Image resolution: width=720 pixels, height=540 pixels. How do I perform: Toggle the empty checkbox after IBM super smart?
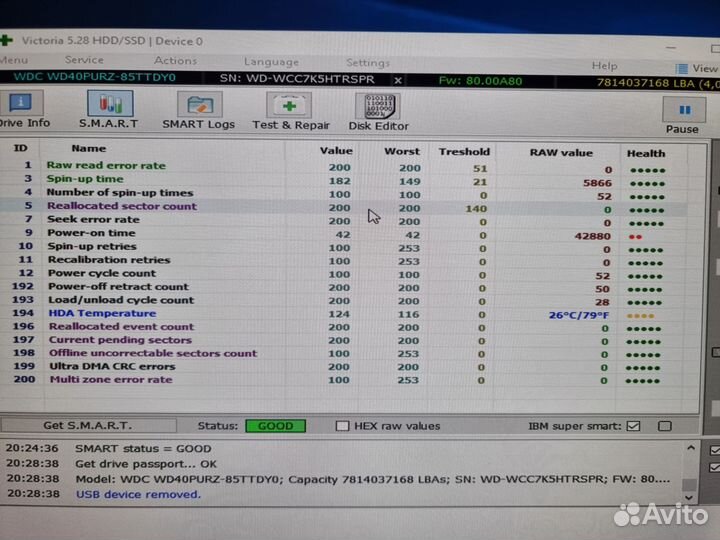664,426
